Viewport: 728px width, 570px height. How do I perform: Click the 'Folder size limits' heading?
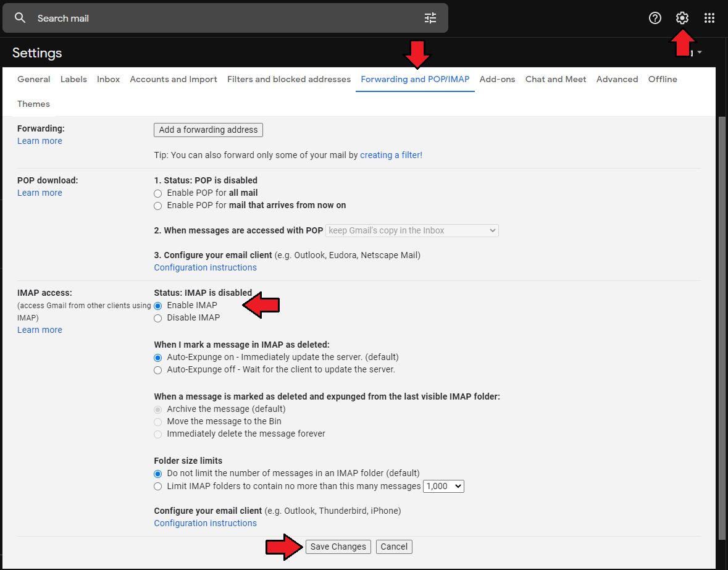pos(188,461)
